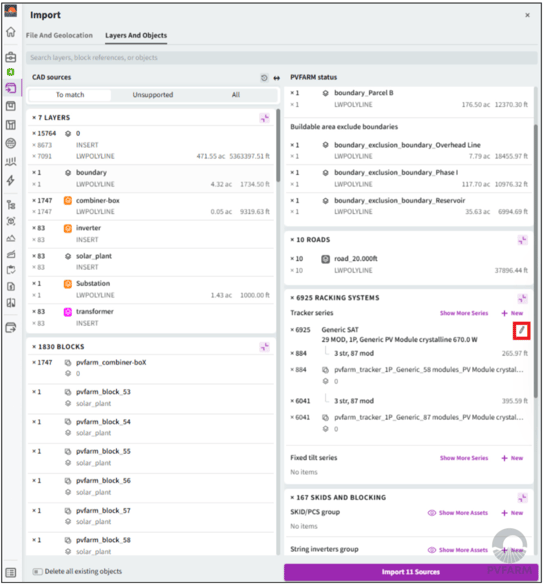Viewport: 544px width, 584px height.
Task: Click the PVFARM status panel scrollbar
Action: 535,261
